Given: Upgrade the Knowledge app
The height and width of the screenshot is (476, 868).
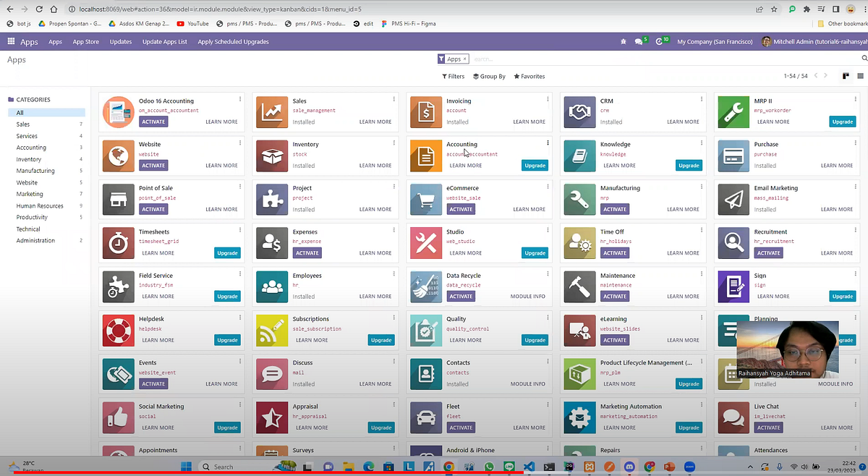Looking at the screenshot, I should coord(689,166).
